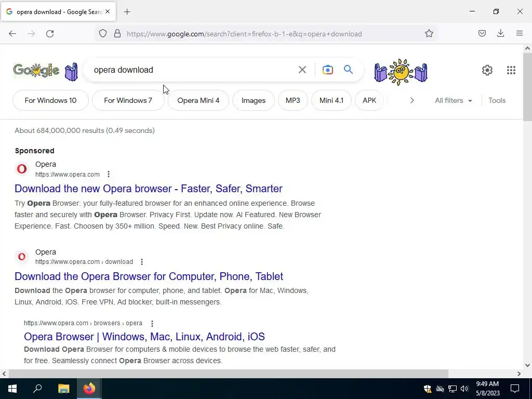Select the Opera Mini 4 filter chip
This screenshot has height=399, width=532.
point(198,100)
